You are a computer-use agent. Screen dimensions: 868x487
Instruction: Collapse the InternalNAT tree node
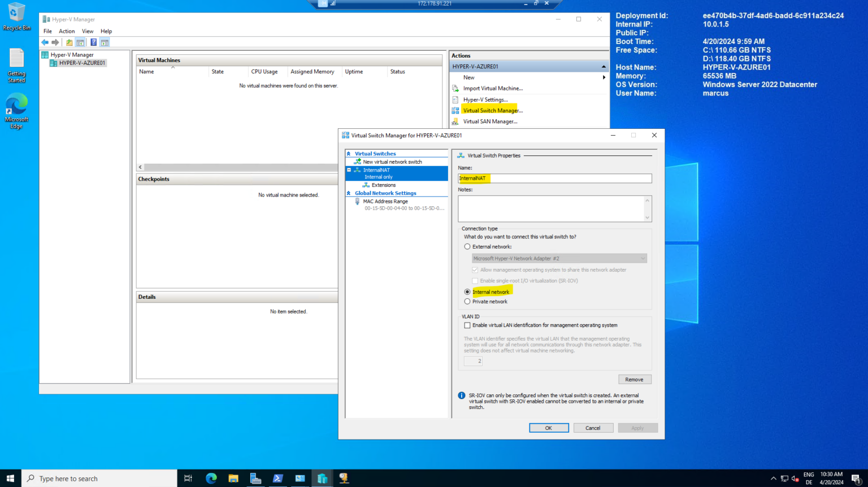[349, 169]
